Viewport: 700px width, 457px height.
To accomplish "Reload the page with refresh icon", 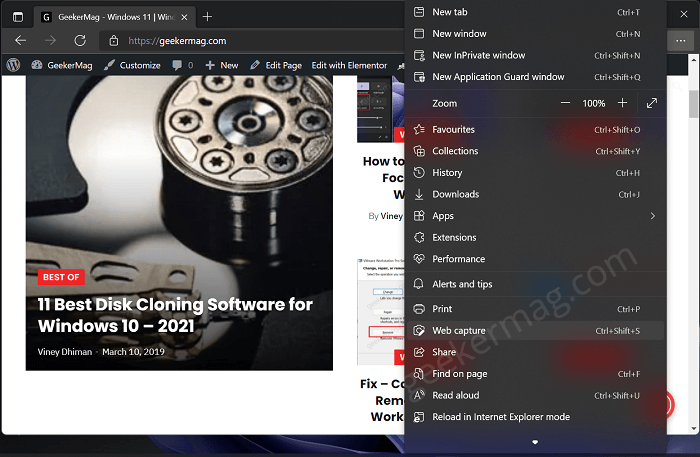I will pos(80,41).
